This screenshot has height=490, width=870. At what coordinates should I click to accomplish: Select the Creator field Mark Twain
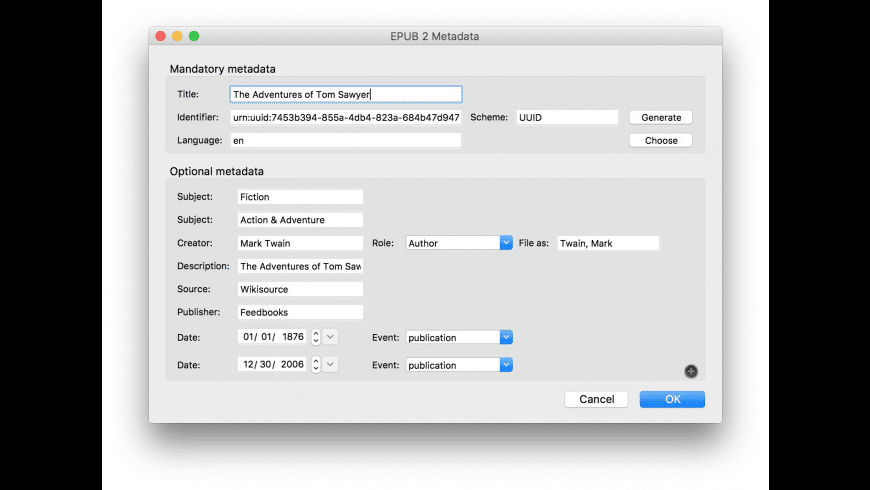tap(300, 243)
